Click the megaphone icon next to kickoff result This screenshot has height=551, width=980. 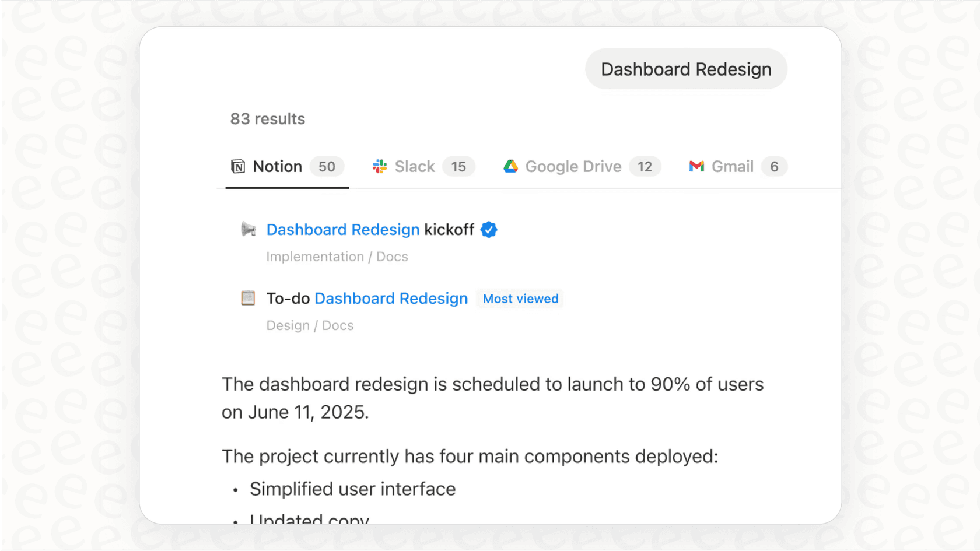click(x=250, y=229)
